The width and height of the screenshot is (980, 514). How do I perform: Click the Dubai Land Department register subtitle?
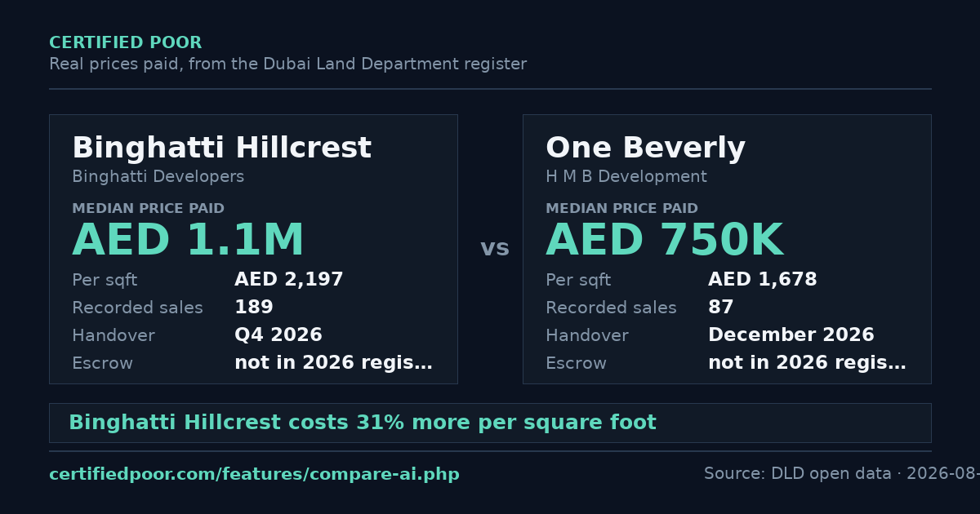(x=287, y=64)
